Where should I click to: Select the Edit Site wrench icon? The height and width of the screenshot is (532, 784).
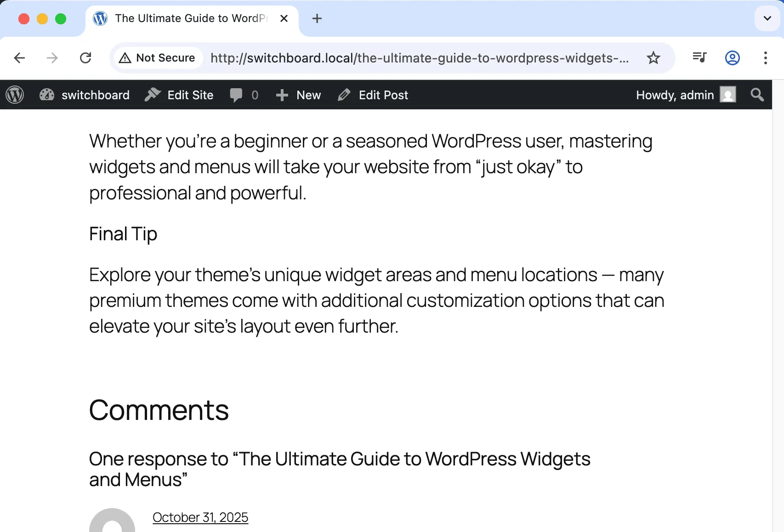[x=153, y=95]
